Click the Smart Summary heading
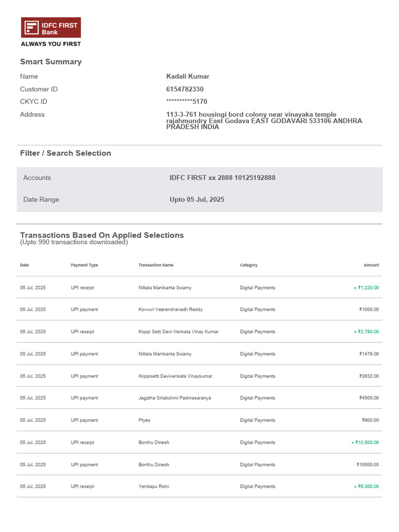 [x=51, y=62]
